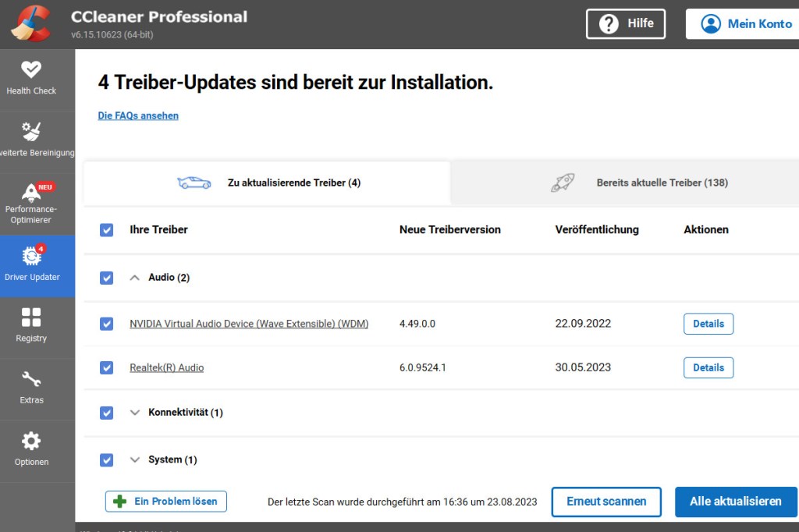Click the version text v6.15.10623 (64-bit)
Screen dimensions: 799x532
pos(112,34)
